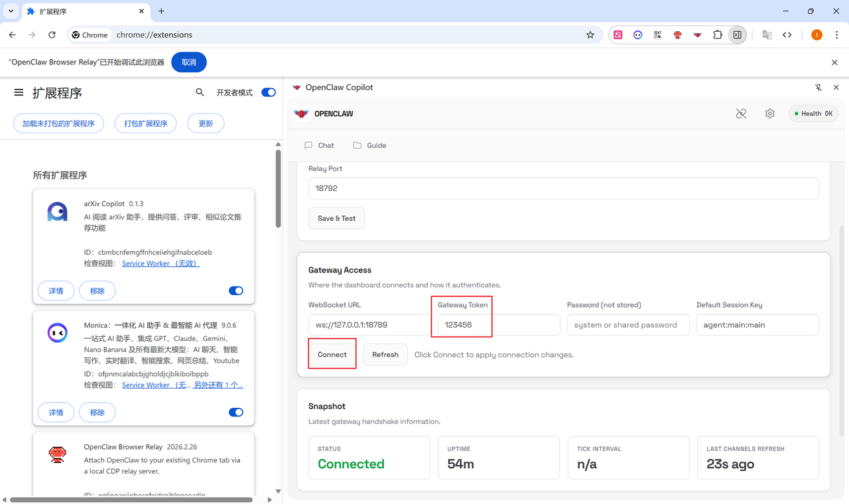Disable the Monica extension toggle
Screen dimensions: 849x504
coord(235,412)
